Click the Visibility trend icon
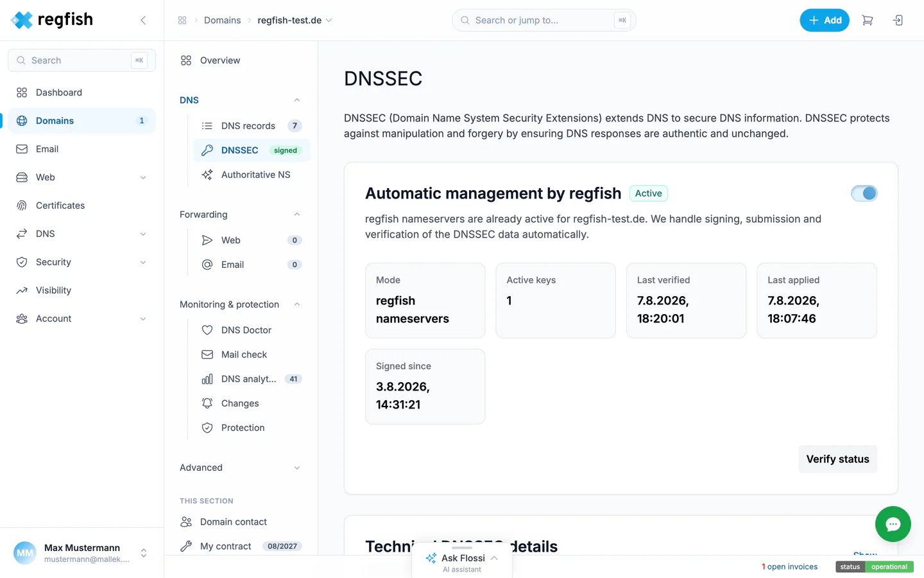The width and height of the screenshot is (924, 578). coord(22,290)
